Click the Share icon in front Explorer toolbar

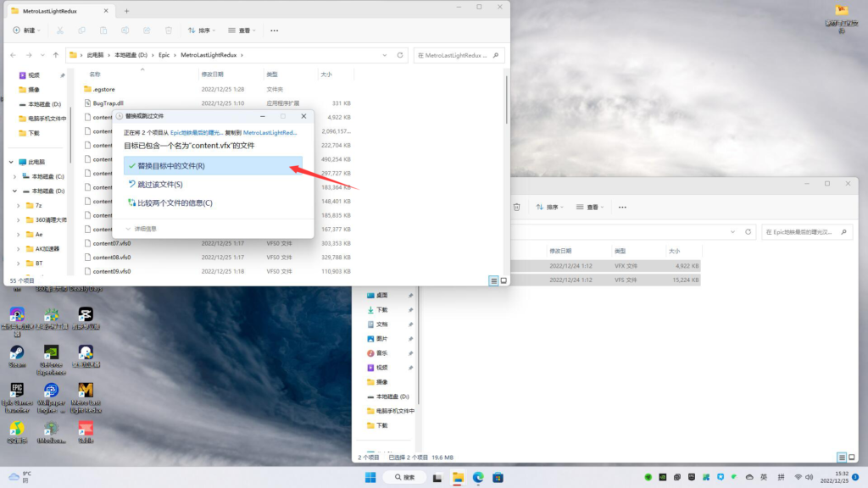147,30
